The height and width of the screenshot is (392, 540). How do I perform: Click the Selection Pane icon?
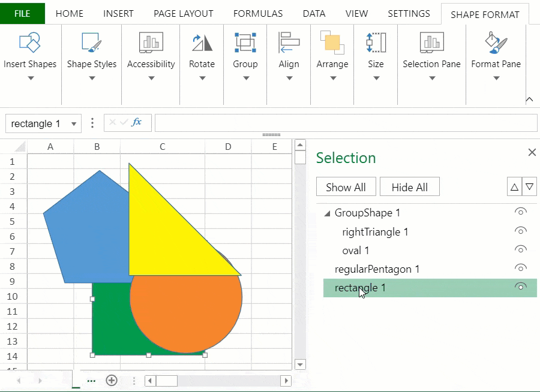click(x=431, y=43)
